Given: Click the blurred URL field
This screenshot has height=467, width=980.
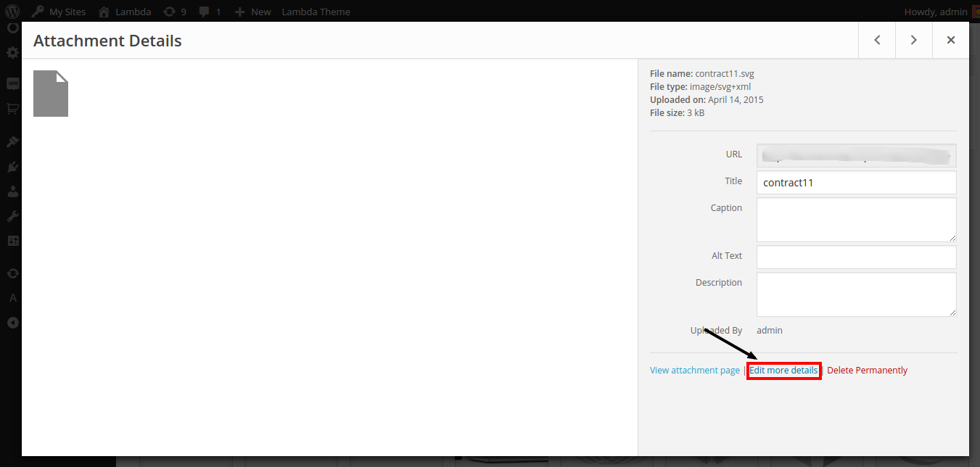Looking at the screenshot, I should [856, 155].
